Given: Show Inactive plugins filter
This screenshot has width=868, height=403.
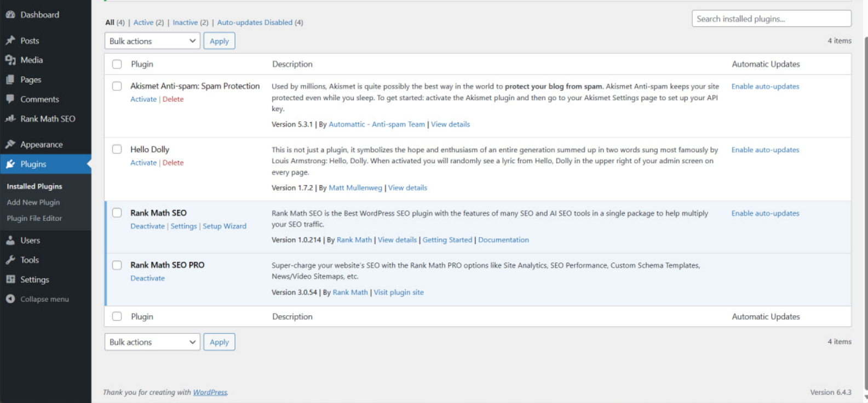Looking at the screenshot, I should [x=185, y=22].
